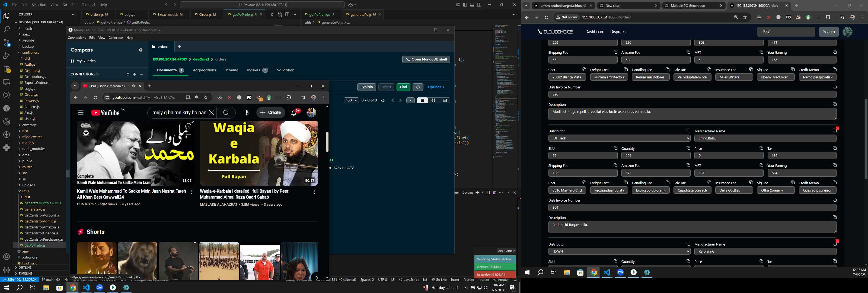Click green Find button in Compass
Viewport: 868px width, 293px height.
click(x=403, y=87)
